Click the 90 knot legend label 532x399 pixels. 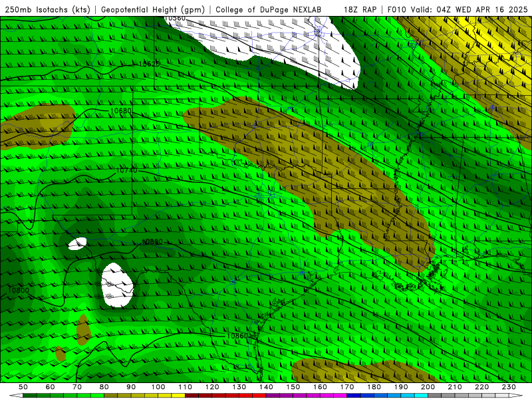131,387
